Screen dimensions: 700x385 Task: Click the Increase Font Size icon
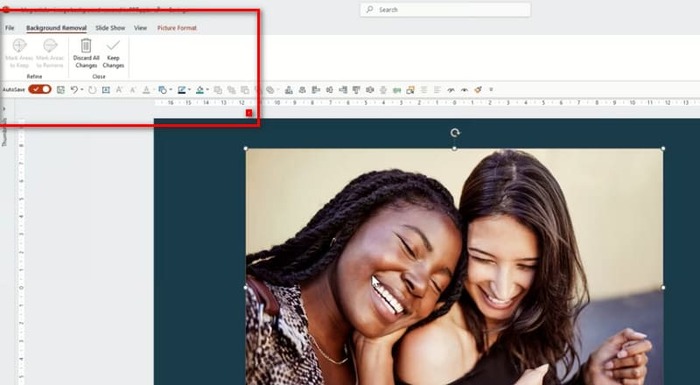[119, 90]
